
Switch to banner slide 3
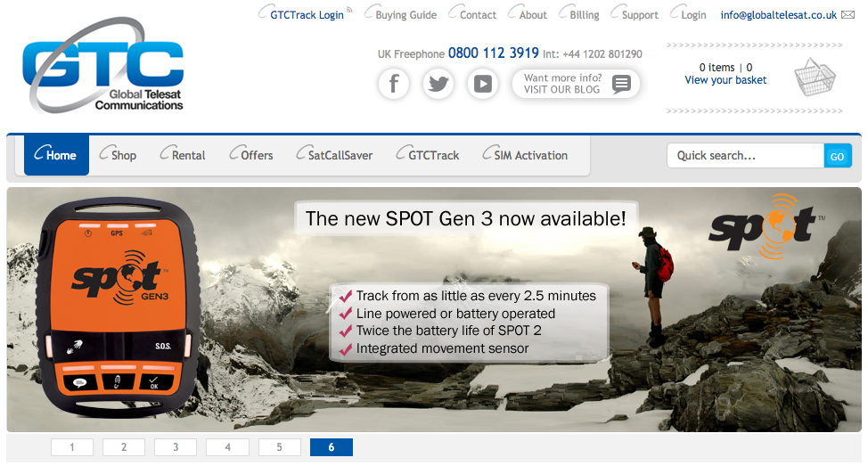[176, 447]
